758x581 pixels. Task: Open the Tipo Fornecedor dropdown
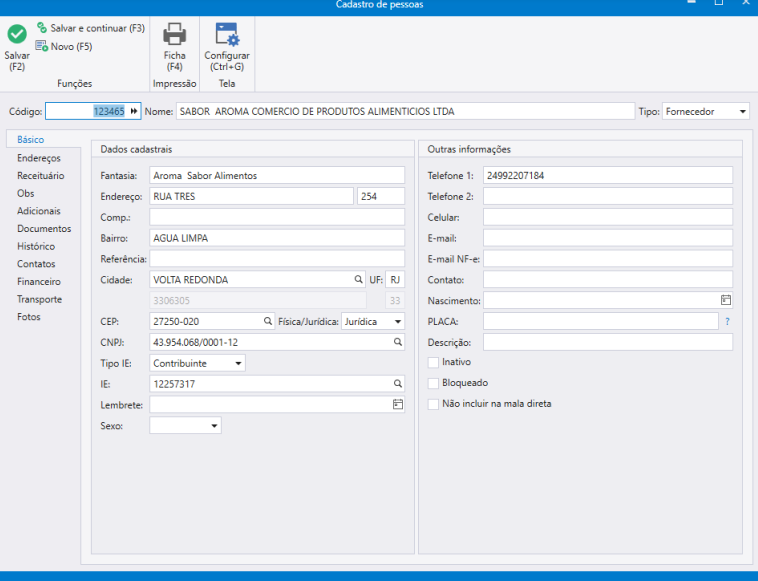pos(743,112)
